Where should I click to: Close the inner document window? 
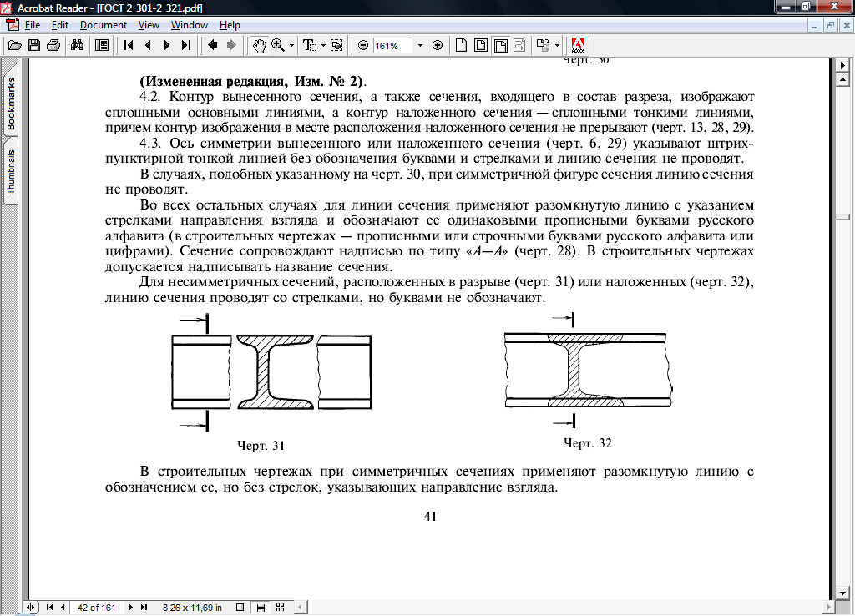coord(847,25)
